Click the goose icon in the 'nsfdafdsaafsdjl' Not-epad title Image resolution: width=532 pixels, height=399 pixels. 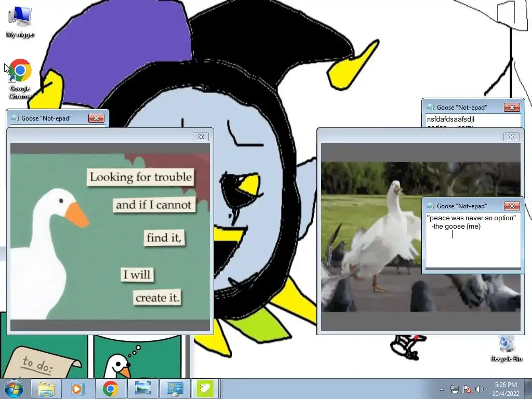point(431,107)
